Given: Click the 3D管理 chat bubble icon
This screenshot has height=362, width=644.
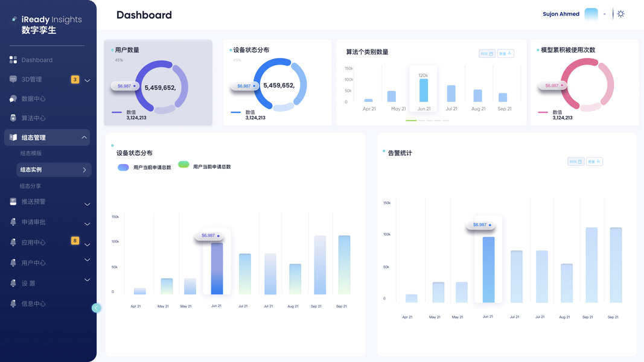Looking at the screenshot, I should pyautogui.click(x=13, y=79).
